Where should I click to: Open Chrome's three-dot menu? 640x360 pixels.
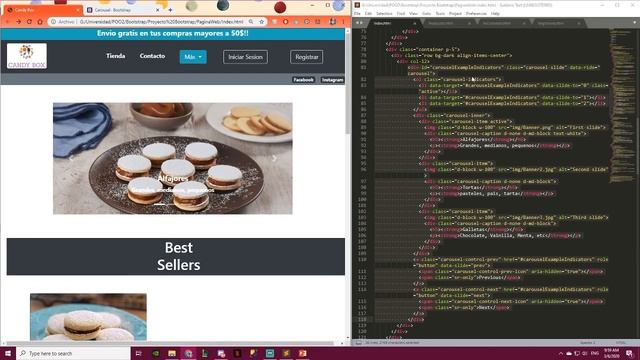(343, 22)
